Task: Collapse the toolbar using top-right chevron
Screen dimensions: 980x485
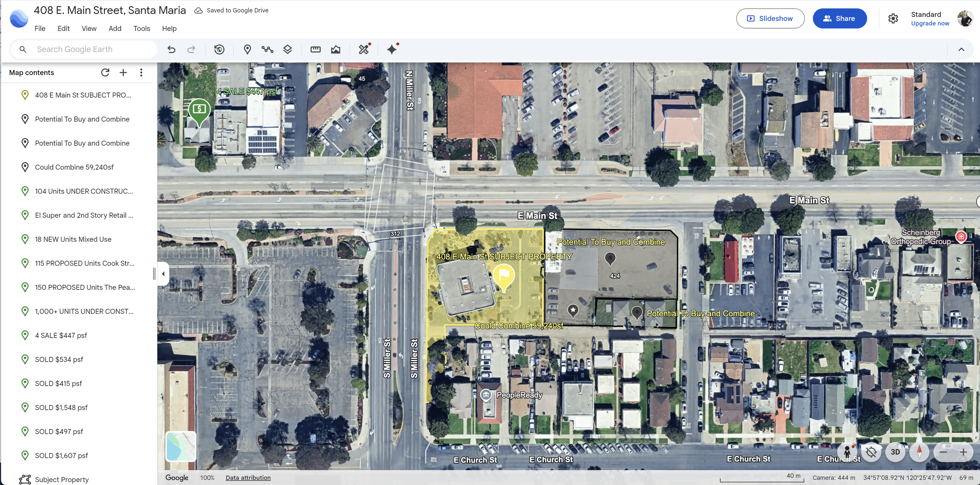Action: click(961, 49)
